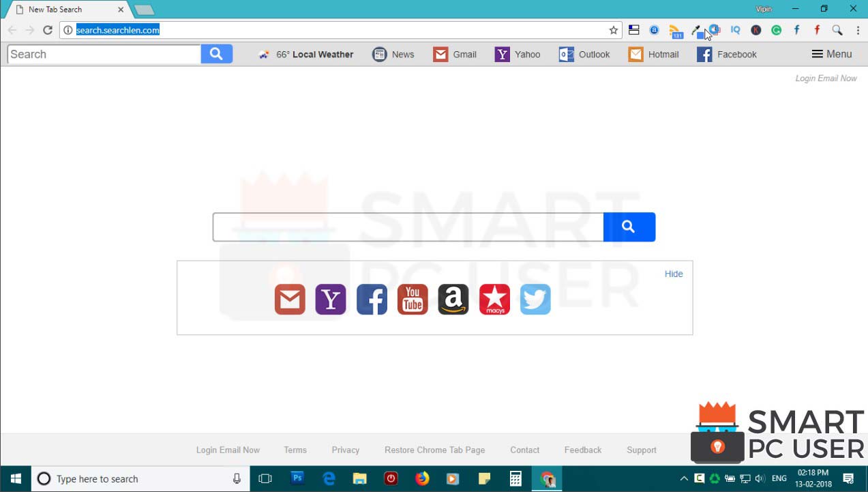
Task: Open the Grammarly extension
Action: click(x=776, y=30)
